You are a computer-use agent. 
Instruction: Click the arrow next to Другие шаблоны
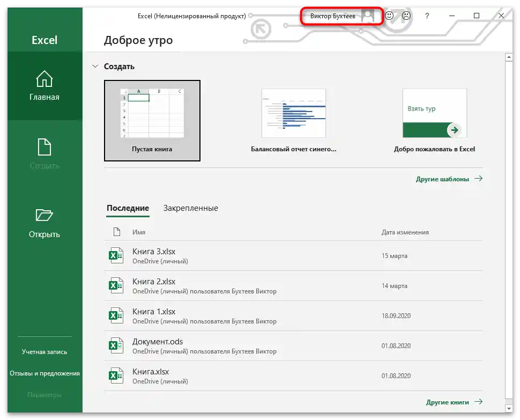(x=478, y=179)
